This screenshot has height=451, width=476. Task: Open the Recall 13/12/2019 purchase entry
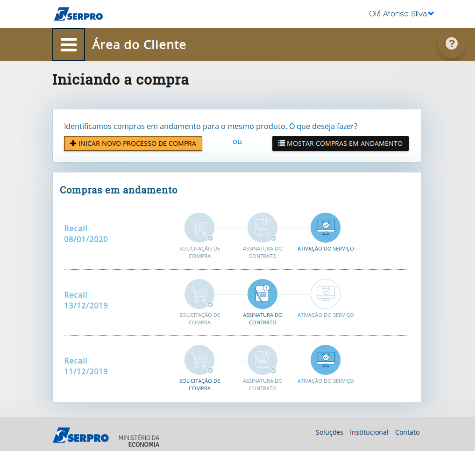(86, 300)
